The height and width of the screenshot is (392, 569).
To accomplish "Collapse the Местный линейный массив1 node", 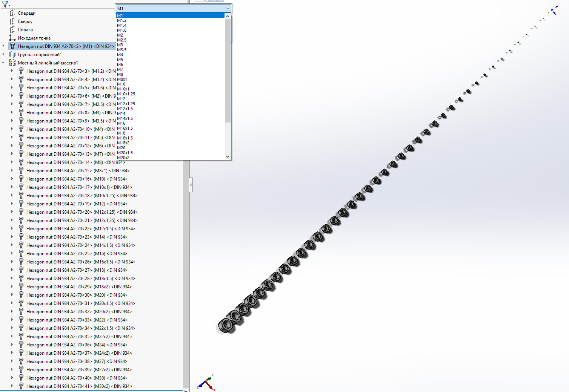I will [x=3, y=63].
